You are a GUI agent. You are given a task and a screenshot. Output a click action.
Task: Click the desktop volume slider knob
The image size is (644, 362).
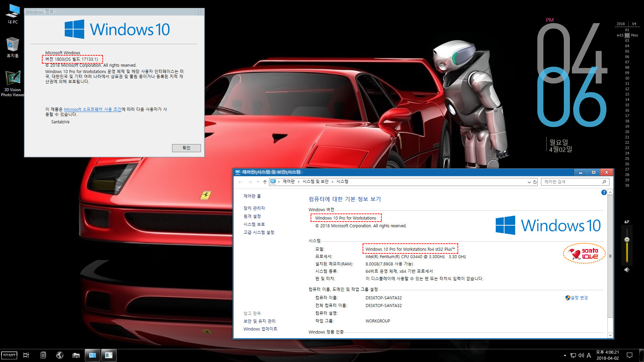click(627, 240)
